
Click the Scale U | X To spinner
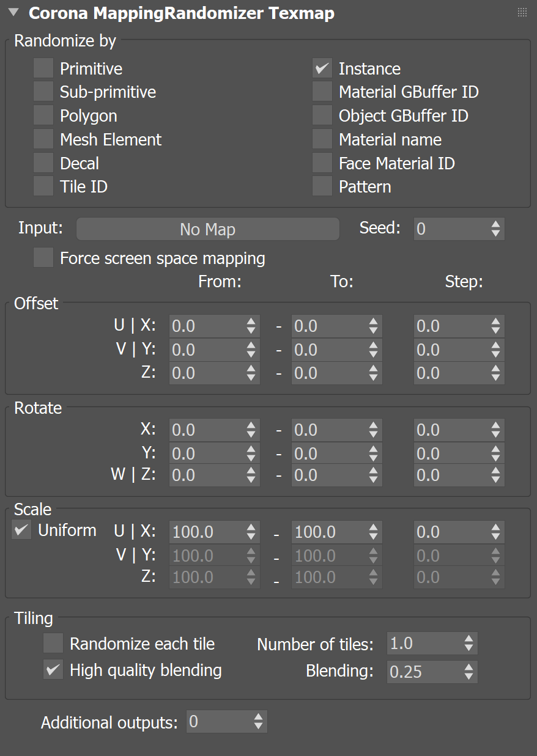374,532
